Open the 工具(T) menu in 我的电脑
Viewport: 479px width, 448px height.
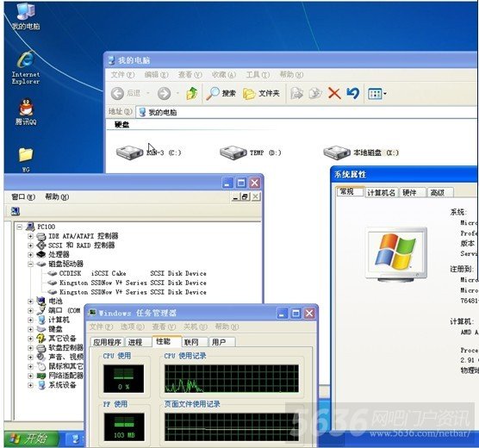pyautogui.click(x=258, y=75)
